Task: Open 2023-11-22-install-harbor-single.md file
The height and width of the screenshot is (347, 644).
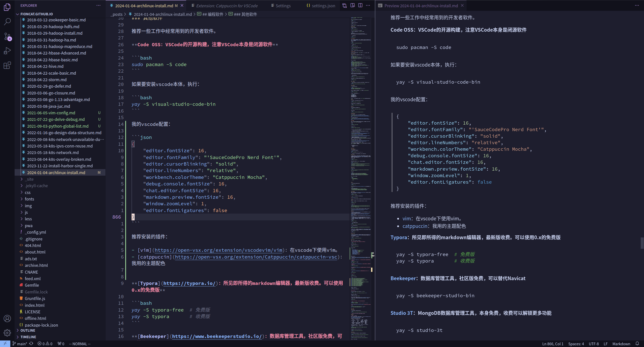Action: (x=60, y=166)
